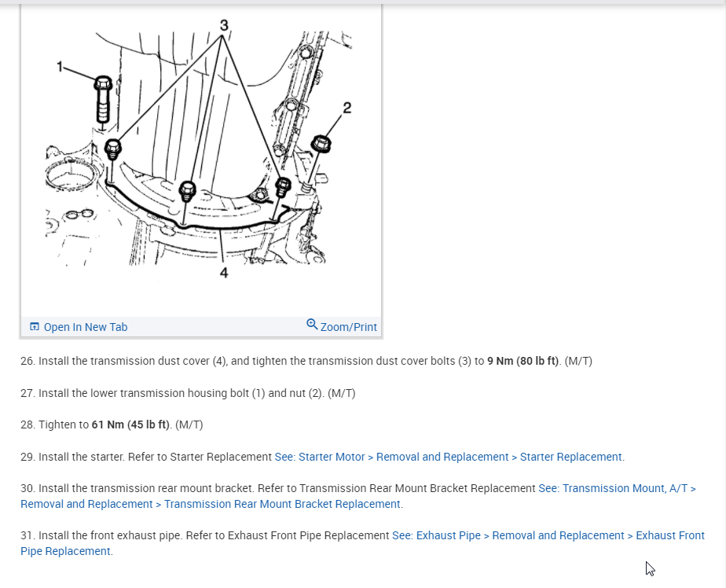Open Exhaust Front Pipe Replacement link

362,543
